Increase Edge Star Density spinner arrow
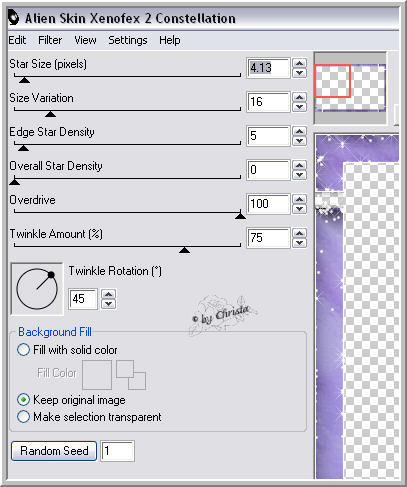This screenshot has height=487, width=407. 299,131
